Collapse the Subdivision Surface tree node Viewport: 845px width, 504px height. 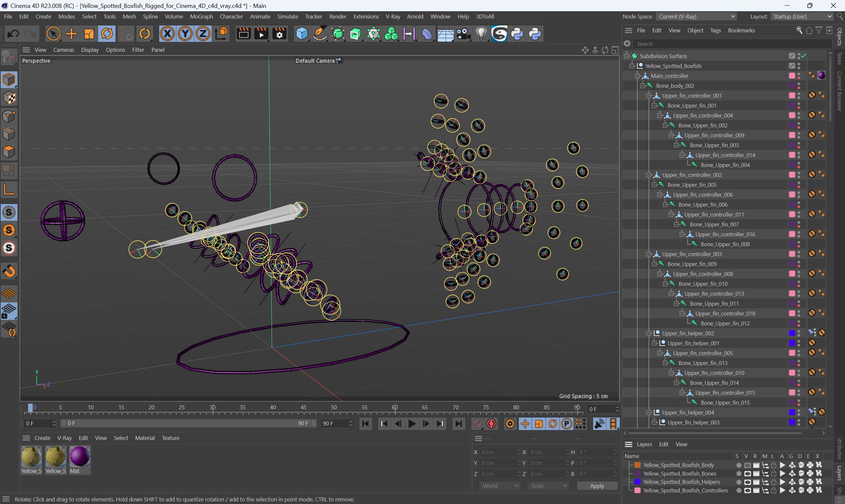[x=626, y=56]
